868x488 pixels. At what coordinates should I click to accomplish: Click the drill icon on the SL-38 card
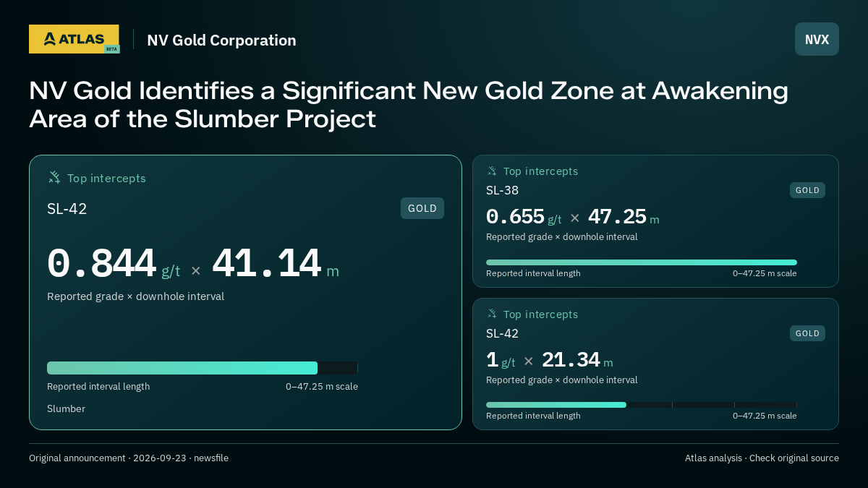(492, 171)
